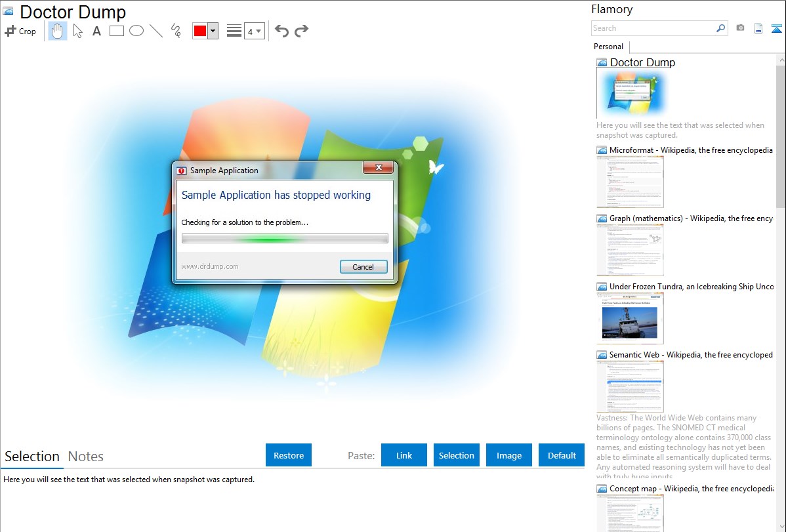
Task: Choose the Text annotation tool
Action: tap(96, 31)
